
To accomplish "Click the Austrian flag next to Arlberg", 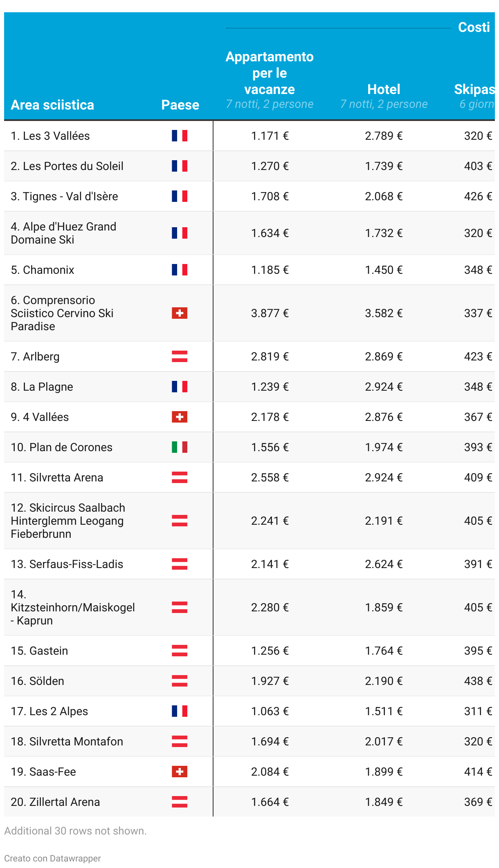I will (x=180, y=356).
